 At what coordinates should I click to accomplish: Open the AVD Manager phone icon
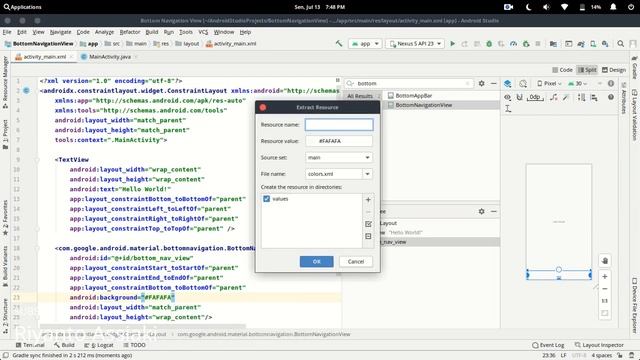pyautogui.click(x=593, y=44)
